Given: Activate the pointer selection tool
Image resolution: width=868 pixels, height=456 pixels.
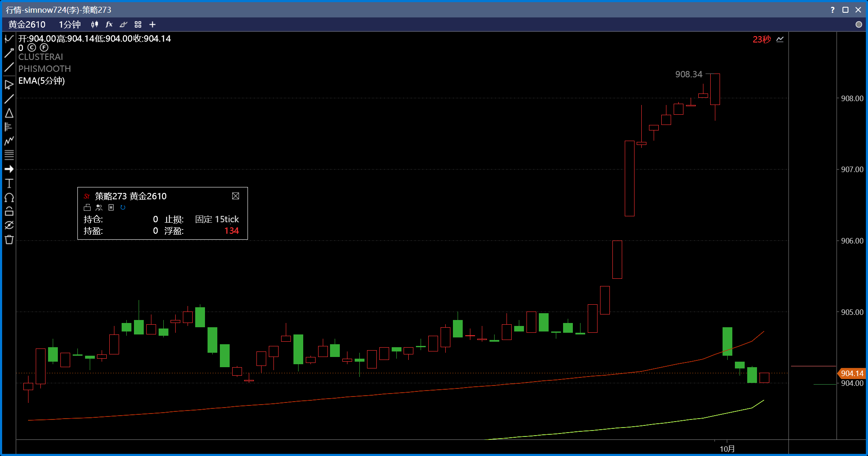Looking at the screenshot, I should (9, 85).
